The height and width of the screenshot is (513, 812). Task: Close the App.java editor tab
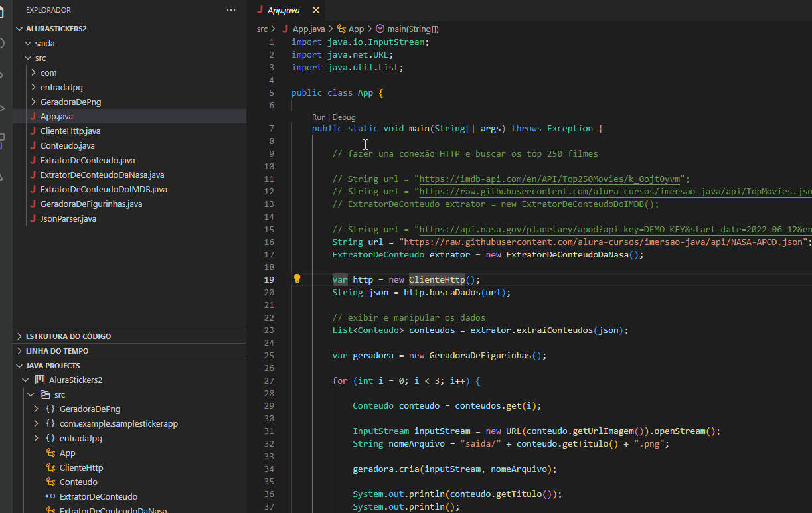pos(316,10)
